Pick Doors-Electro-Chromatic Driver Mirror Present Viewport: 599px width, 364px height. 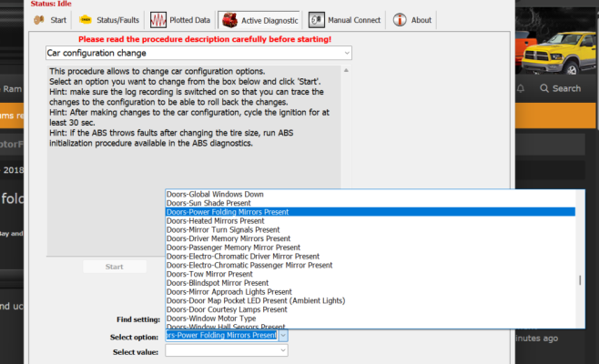371,257
